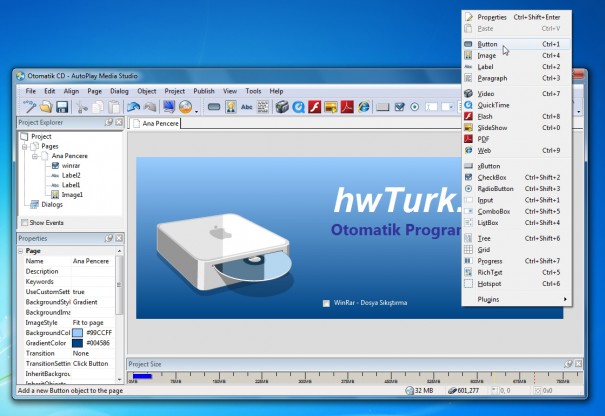
Task: Click the QuickTime toolbar icon
Action: 298,107
